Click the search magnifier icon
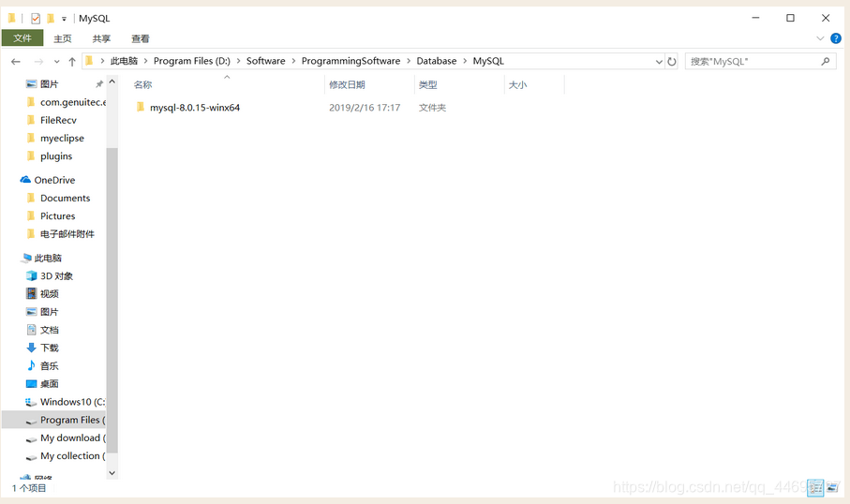 [x=825, y=62]
